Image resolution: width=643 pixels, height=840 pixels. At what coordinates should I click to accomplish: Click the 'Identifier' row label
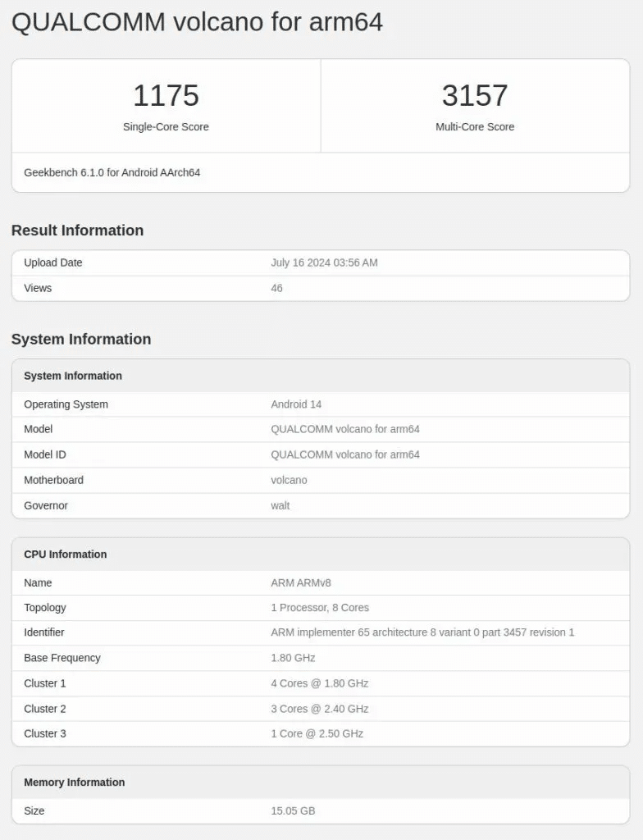coord(44,632)
